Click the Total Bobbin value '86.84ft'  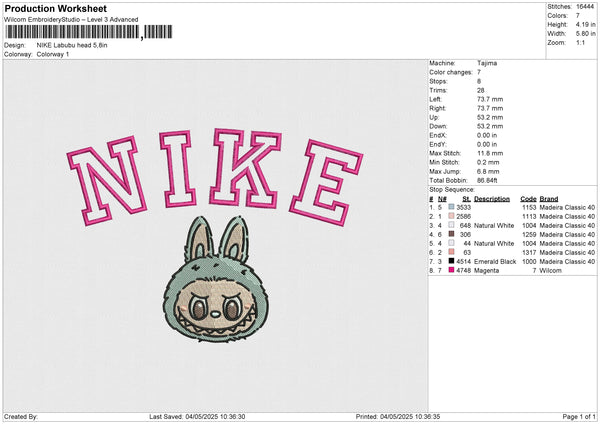488,180
